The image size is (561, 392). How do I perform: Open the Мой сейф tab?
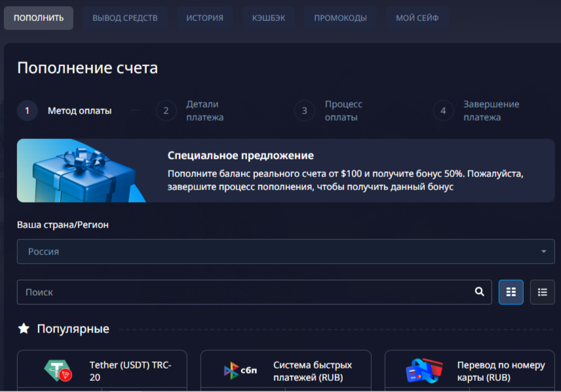(x=417, y=18)
